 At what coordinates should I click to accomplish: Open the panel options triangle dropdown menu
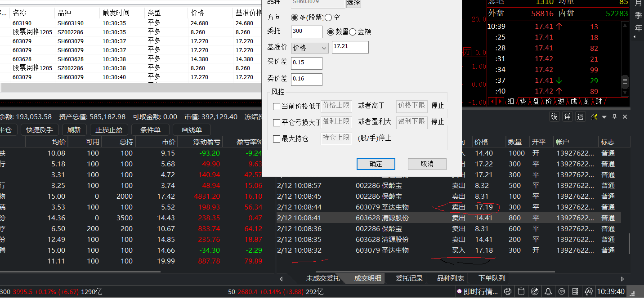(604, 117)
